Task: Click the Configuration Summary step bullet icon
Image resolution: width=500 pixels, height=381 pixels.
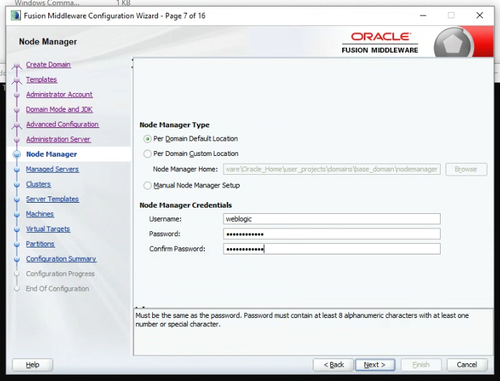Action: click(x=17, y=259)
